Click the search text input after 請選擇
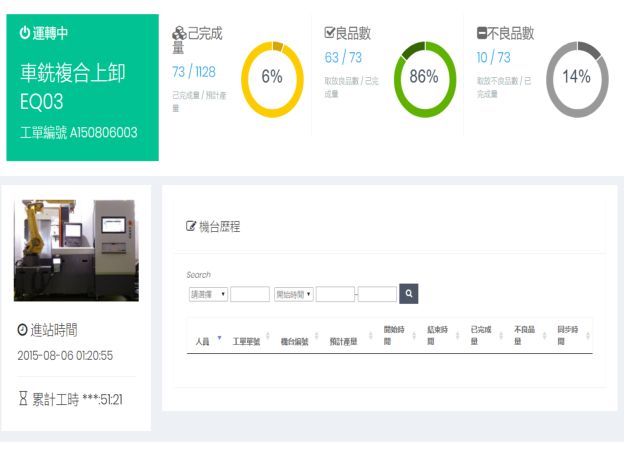 click(250, 294)
